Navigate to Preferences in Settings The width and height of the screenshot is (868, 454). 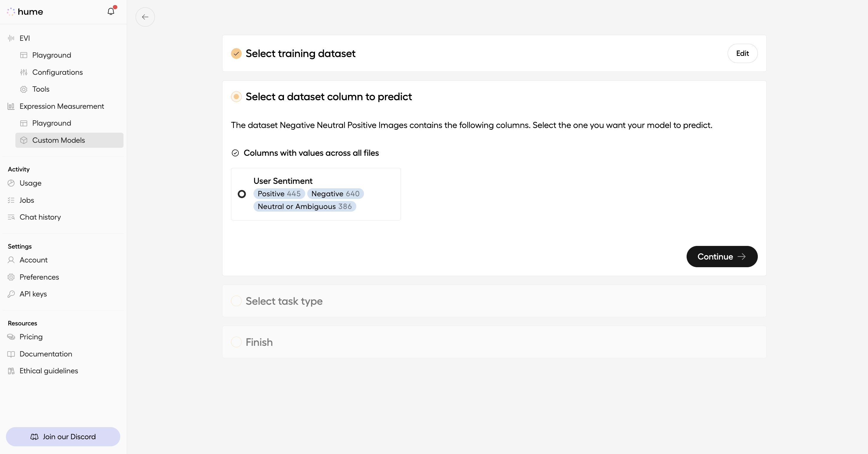[39, 277]
